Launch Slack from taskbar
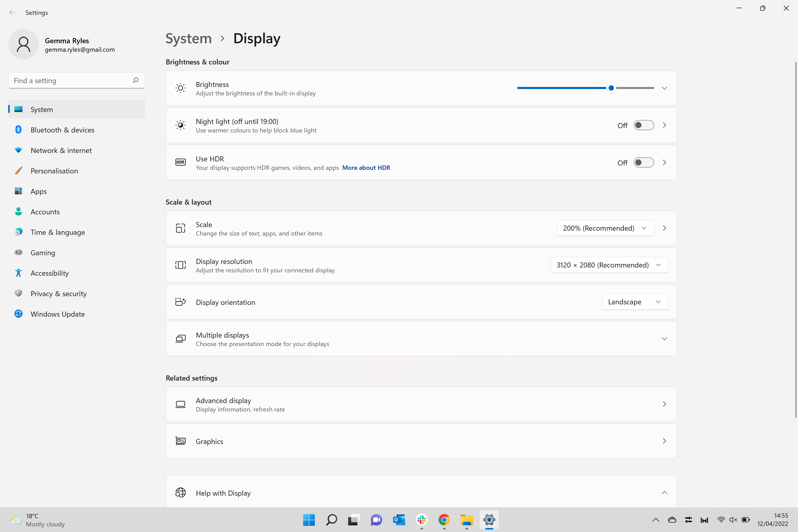Screen dimensions: 798x532 pos(422,520)
